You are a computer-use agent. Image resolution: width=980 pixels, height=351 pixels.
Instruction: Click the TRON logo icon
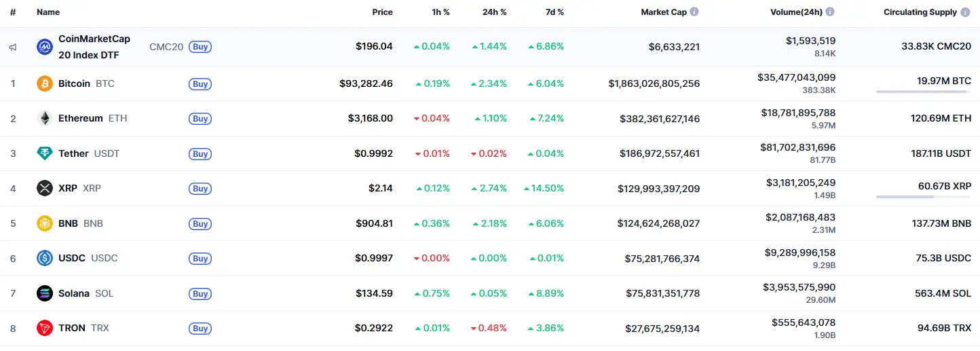point(44,329)
